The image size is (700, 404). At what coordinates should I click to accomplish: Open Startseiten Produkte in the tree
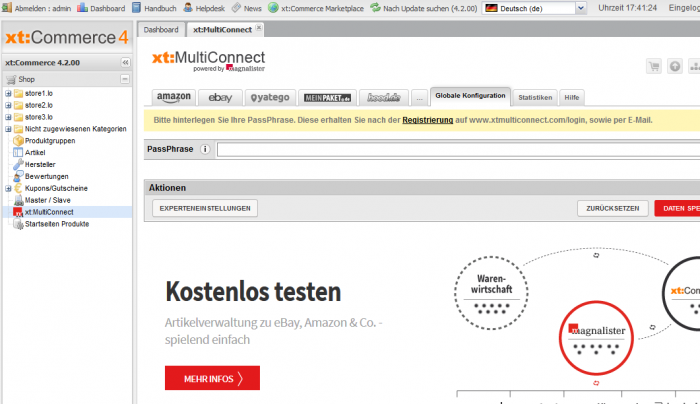coord(51,224)
